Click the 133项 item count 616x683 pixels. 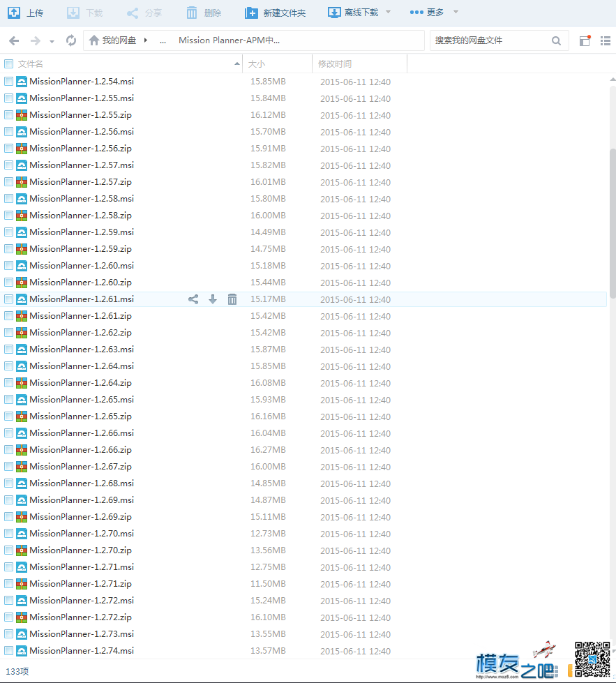(x=17, y=671)
